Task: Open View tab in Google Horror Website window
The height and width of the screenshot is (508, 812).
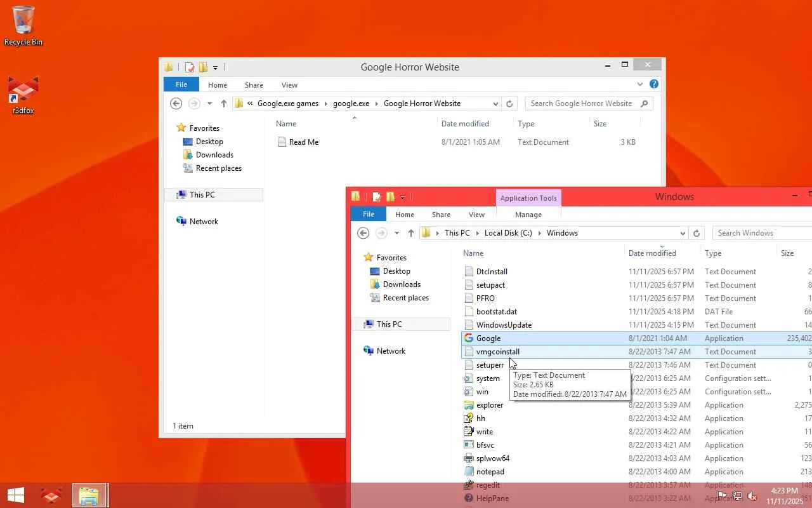Action: pos(289,84)
